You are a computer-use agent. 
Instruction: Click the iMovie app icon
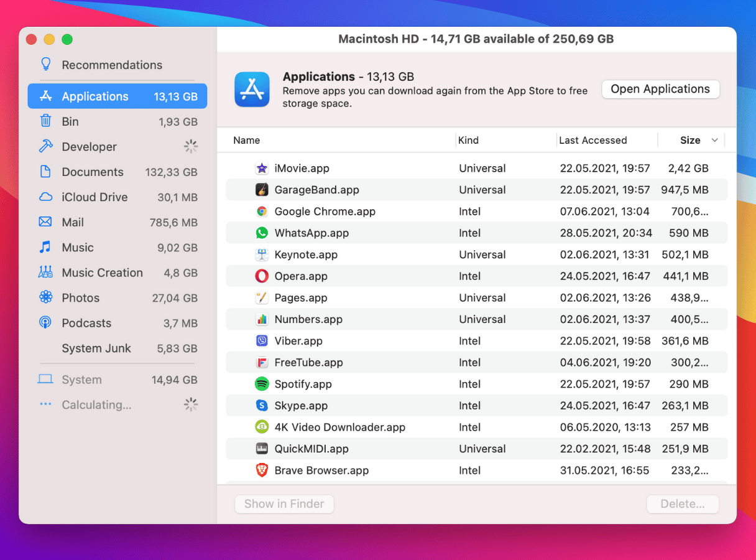click(262, 168)
